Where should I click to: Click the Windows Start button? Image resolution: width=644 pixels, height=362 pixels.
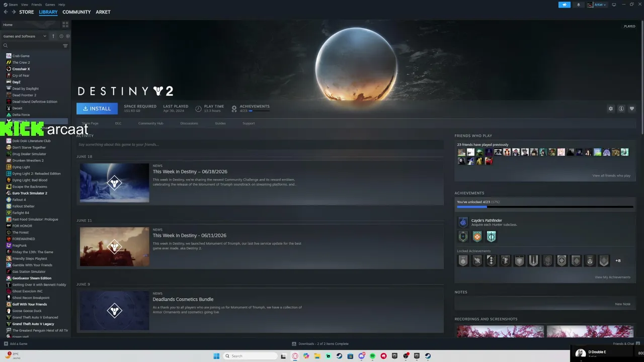(x=216, y=356)
